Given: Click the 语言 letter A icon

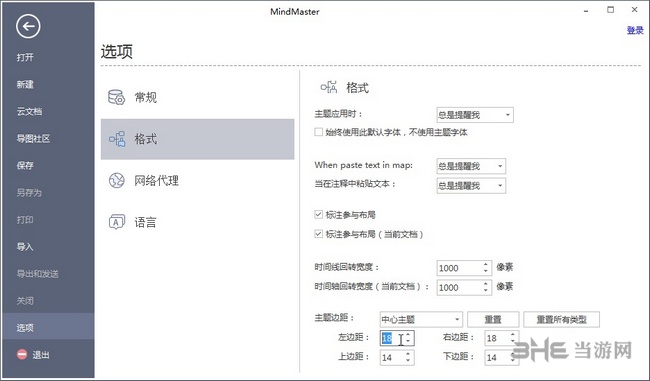Looking at the screenshot, I should coord(116,222).
